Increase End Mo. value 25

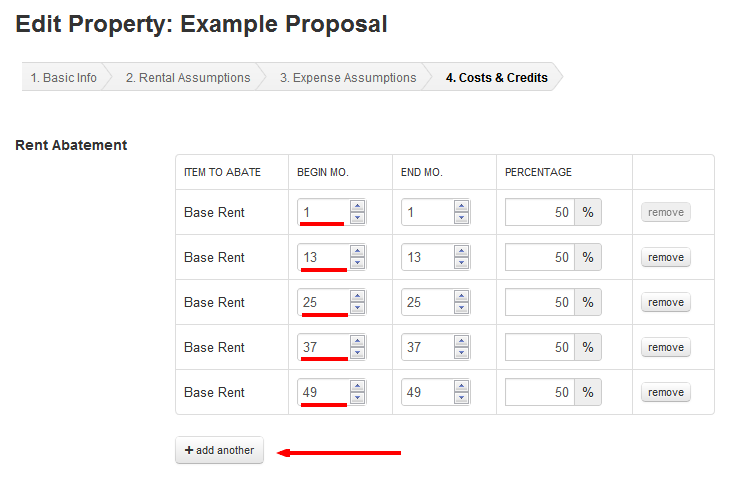pyautogui.click(x=461, y=296)
